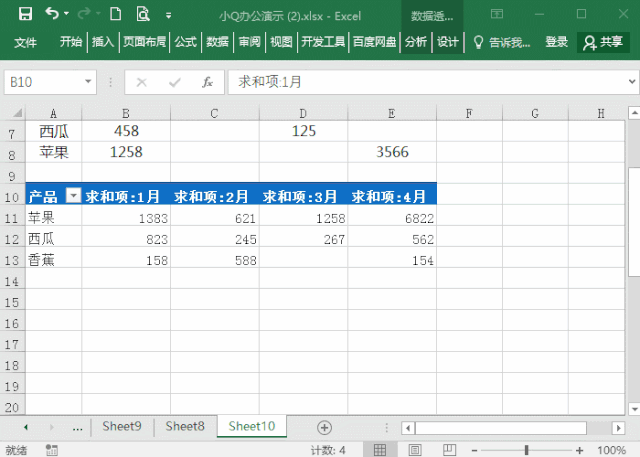Click the 共享 share button
640x457 pixels.
tap(603, 42)
